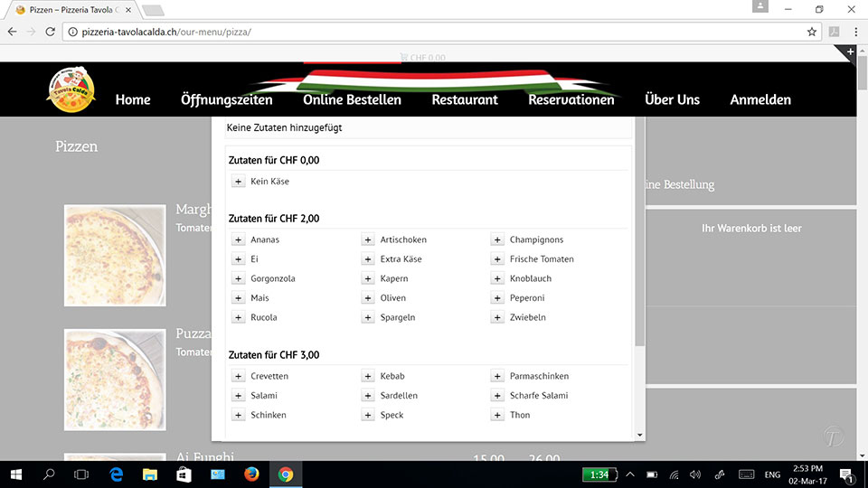Click the Anmelden login link
The image size is (868, 488).
760,99
